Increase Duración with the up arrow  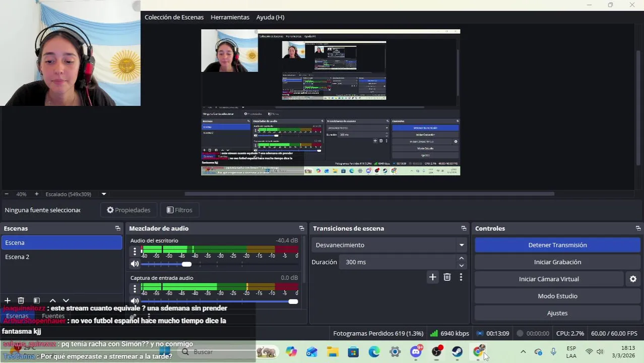[x=461, y=258]
